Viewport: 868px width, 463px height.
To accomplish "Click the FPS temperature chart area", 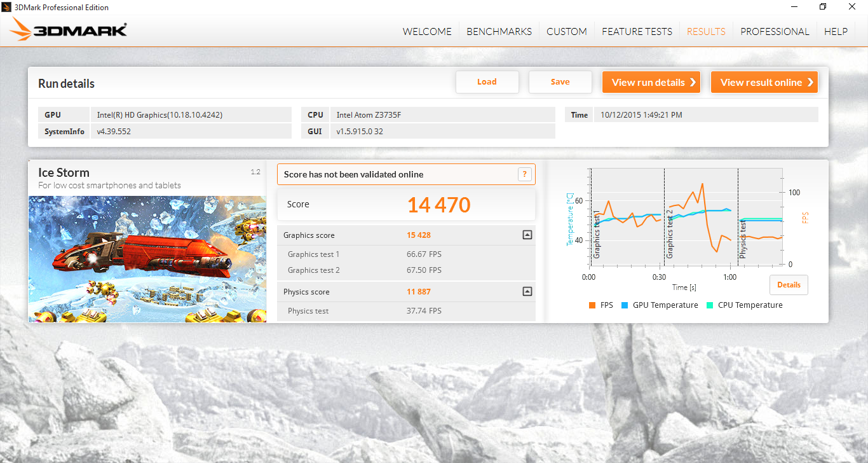I will 685,217.
